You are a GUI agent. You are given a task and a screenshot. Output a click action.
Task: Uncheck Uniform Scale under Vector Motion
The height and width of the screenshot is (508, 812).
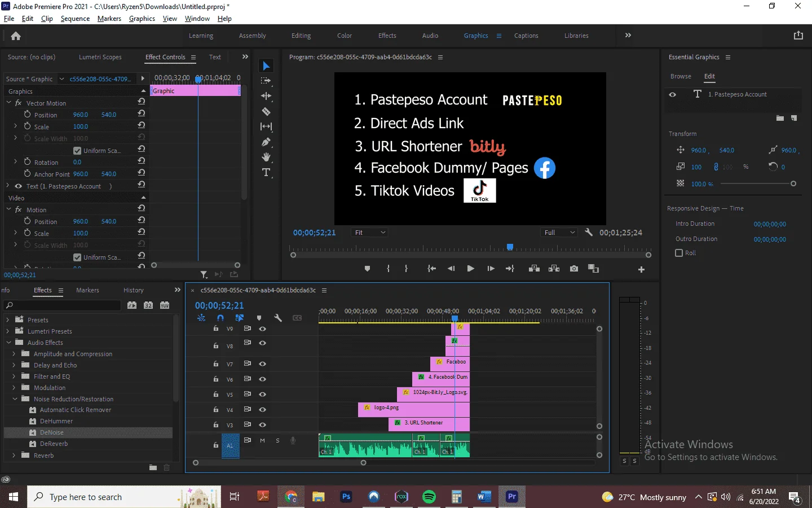pos(77,151)
